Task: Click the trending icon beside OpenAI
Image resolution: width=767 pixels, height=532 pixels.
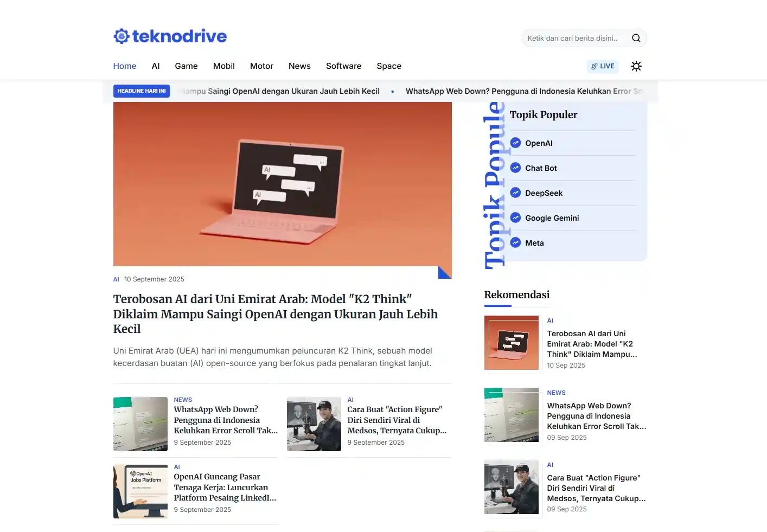Action: pyautogui.click(x=515, y=143)
